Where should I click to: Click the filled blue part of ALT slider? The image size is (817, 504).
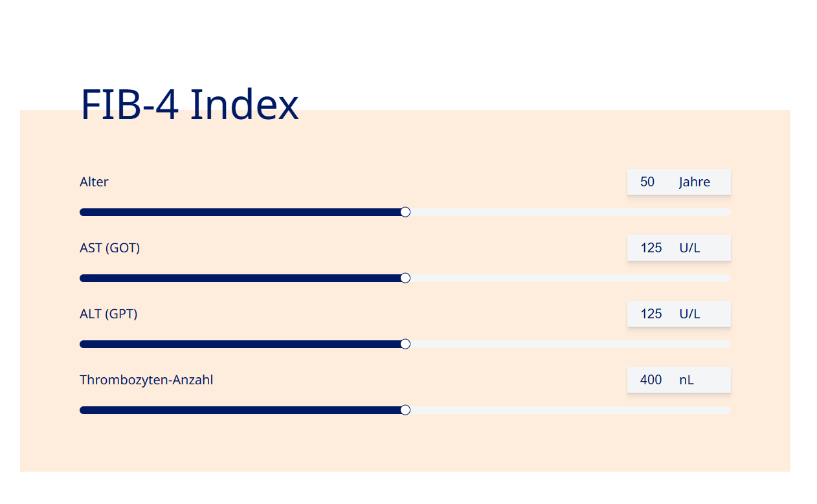tap(240, 344)
